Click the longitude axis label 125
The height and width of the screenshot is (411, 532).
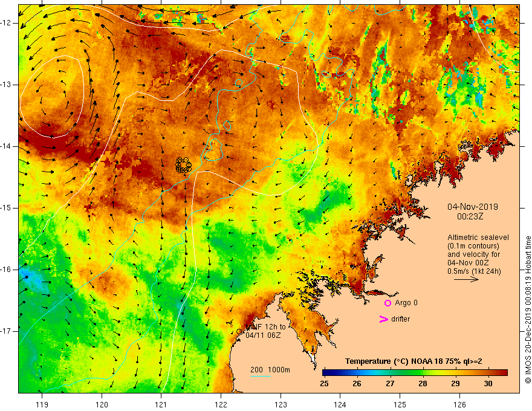pyautogui.click(x=400, y=404)
